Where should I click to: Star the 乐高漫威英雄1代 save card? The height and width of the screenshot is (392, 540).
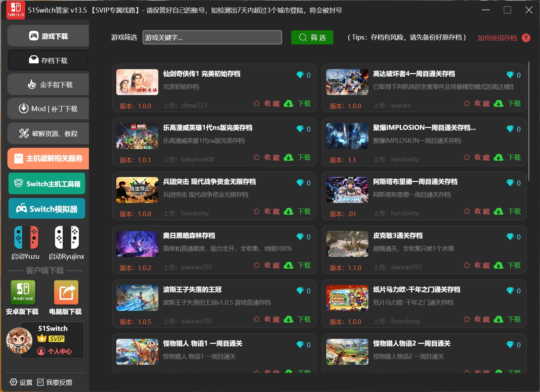click(257, 158)
